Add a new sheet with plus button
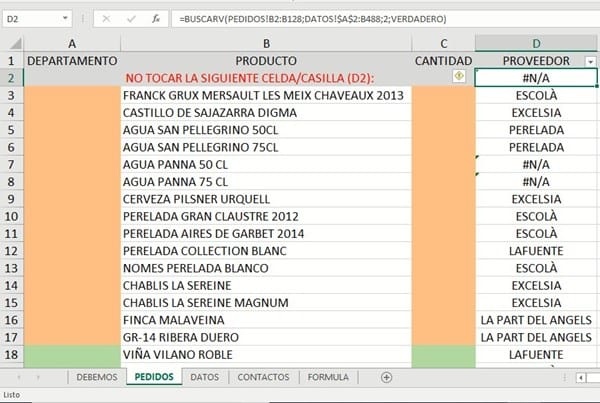Screen dimensions: 600x403 pos(386,377)
